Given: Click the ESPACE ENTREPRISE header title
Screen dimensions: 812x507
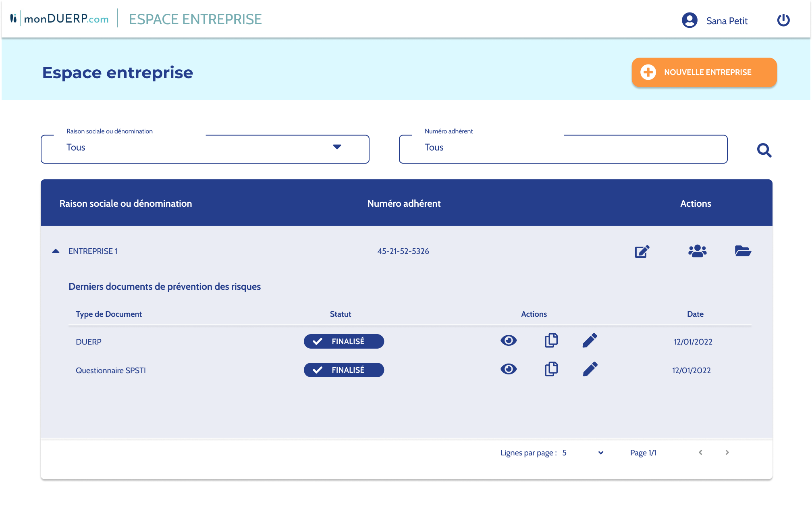Looking at the screenshot, I should coord(195,19).
